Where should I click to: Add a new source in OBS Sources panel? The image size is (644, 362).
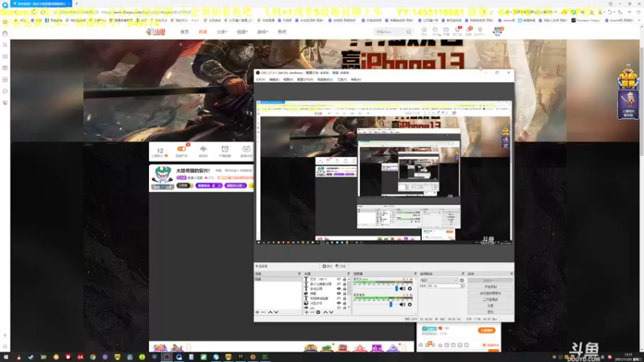point(307,312)
